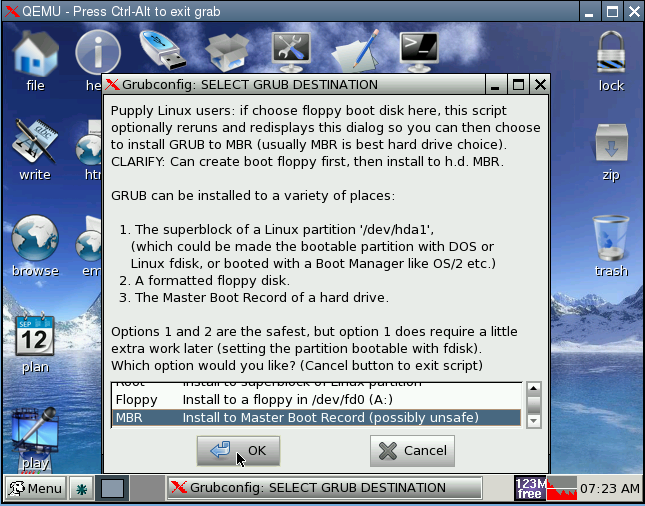
Task: Open the email globe icon
Action: pyautogui.click(x=89, y=240)
